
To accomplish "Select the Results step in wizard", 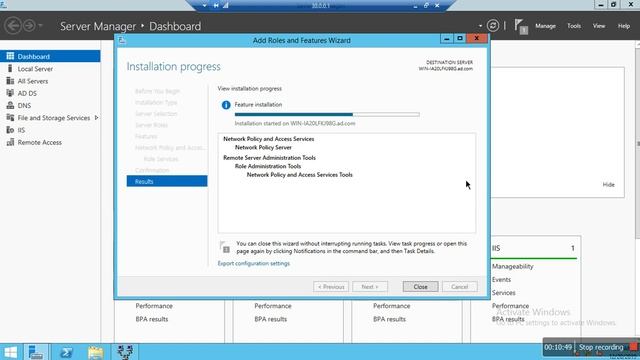I will [x=167, y=181].
